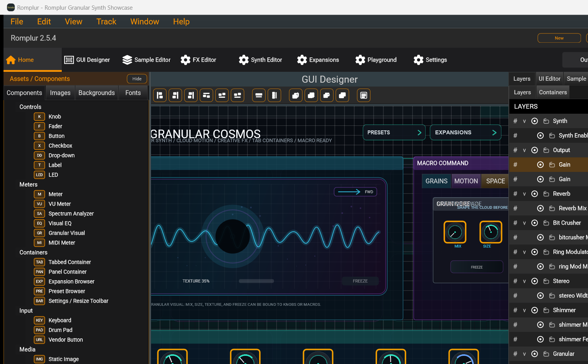Toggle visibility of the Reverb Mix layer
Image resolution: width=588 pixels, height=364 pixels.
pyautogui.click(x=540, y=208)
